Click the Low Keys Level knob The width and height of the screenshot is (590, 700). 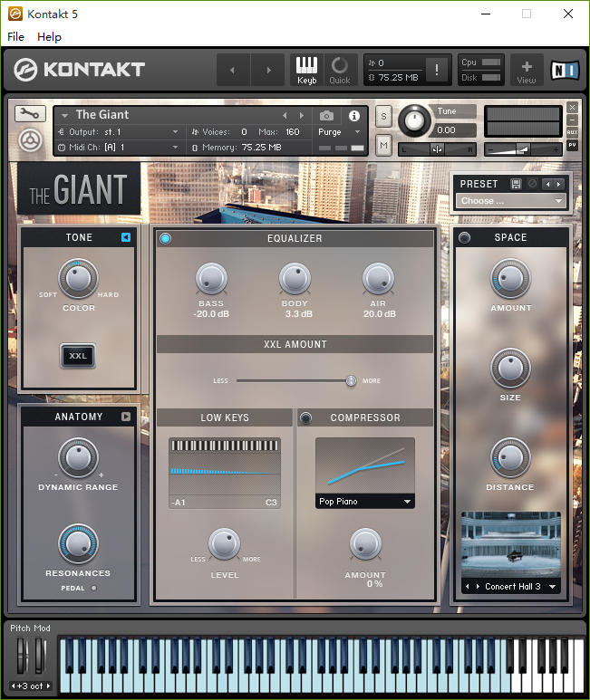(224, 543)
